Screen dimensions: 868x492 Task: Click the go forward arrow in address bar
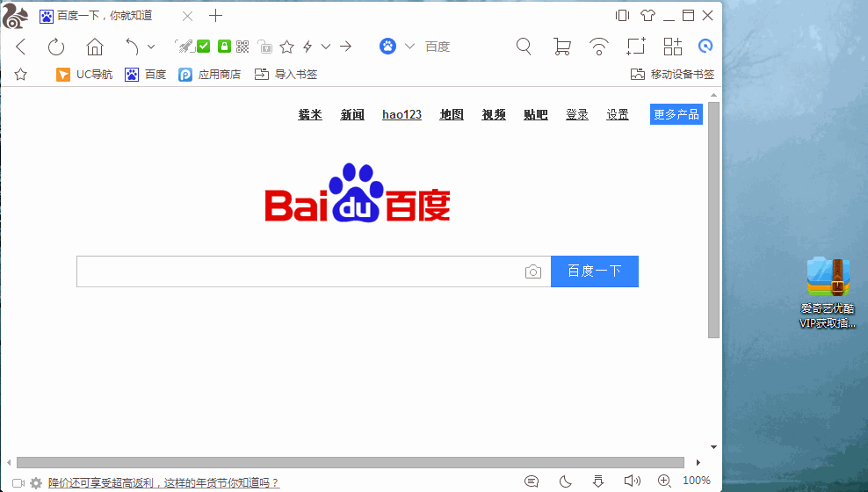click(346, 47)
